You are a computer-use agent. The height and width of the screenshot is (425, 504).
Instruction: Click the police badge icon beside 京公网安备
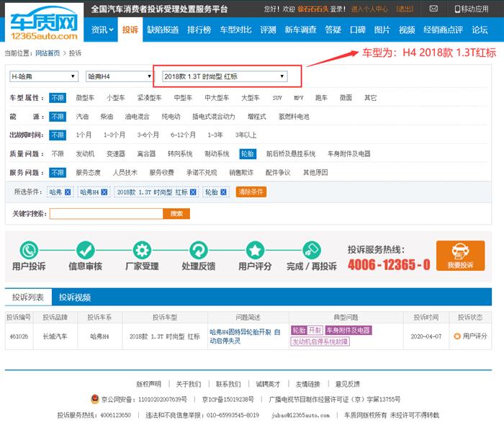click(x=95, y=399)
